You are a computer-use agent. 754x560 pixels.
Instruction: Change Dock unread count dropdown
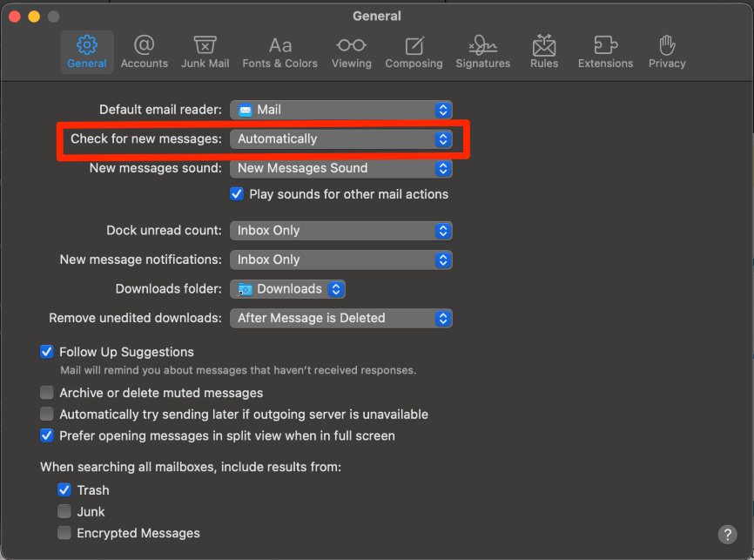click(x=341, y=231)
